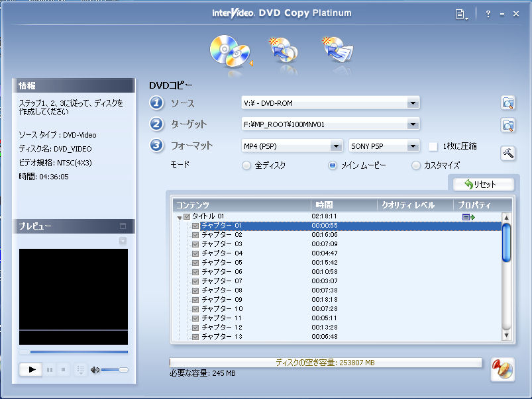Enable the 1枚に圧縮 checkbox

433,146
